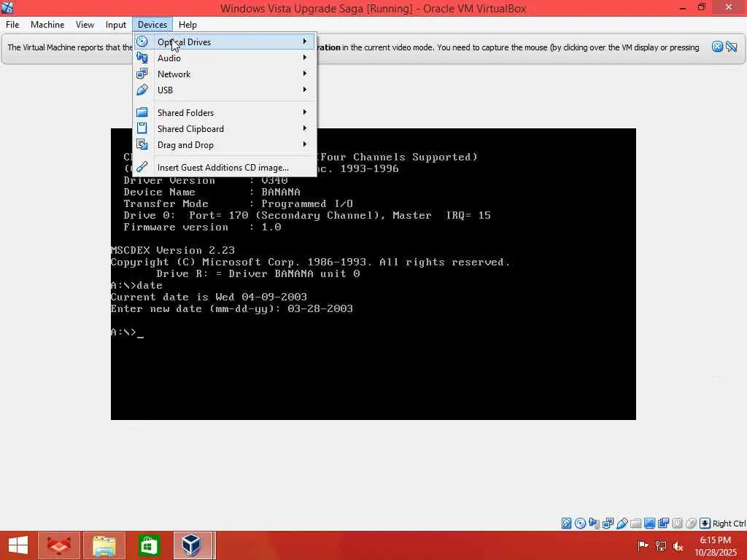Click the CPU features status bar icon

(677, 524)
